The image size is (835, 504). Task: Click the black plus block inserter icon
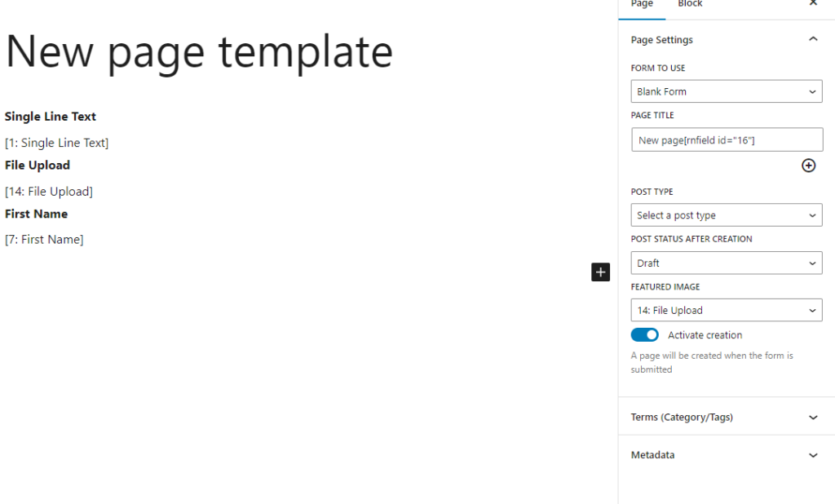600,272
